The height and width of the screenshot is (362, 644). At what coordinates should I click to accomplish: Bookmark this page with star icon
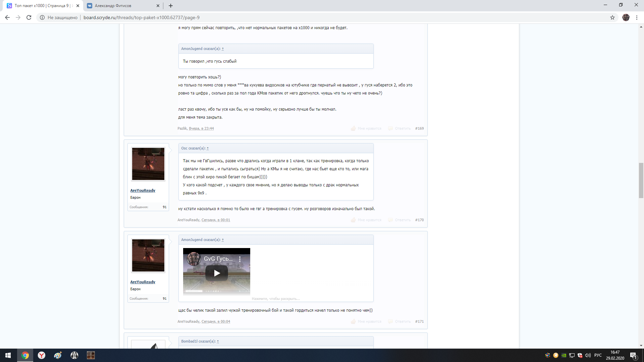(x=612, y=17)
